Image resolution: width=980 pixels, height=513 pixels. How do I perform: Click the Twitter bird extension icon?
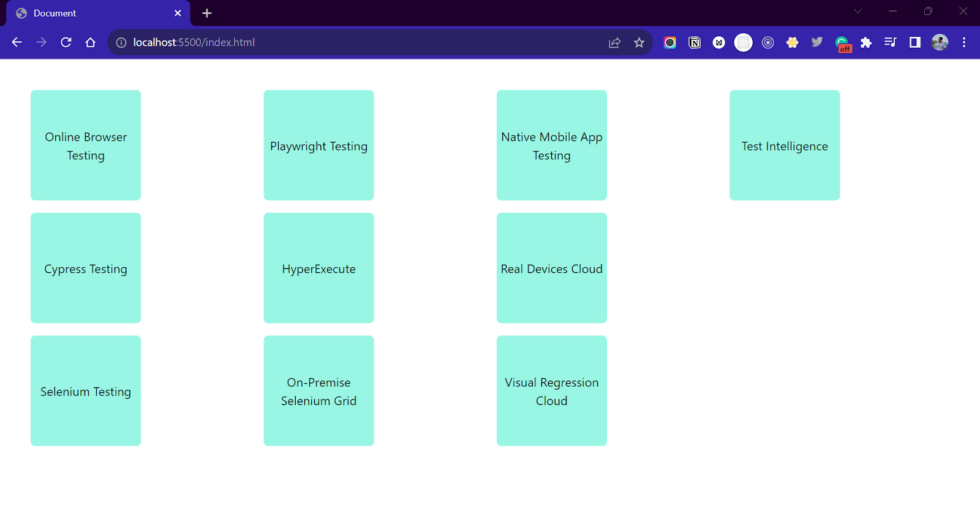(x=817, y=42)
